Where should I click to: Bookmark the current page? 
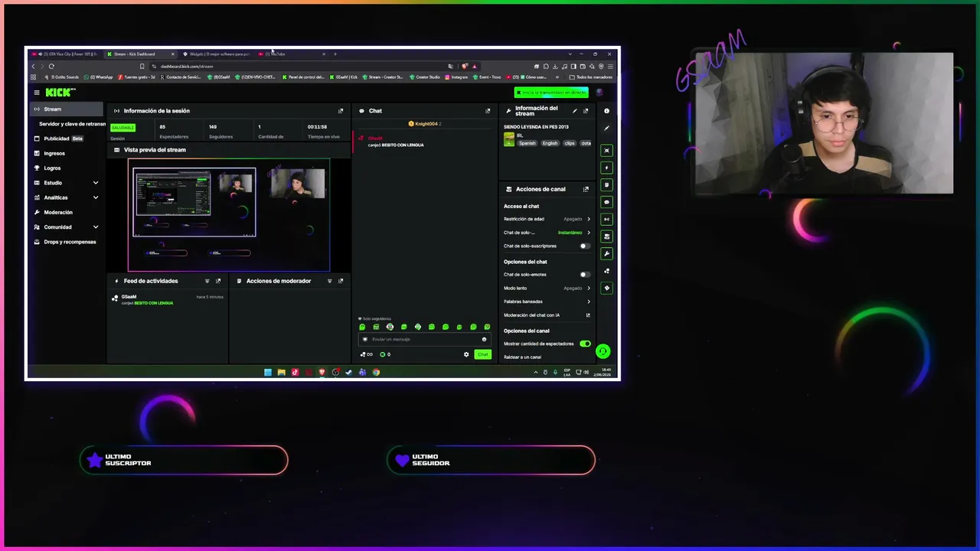pos(142,66)
